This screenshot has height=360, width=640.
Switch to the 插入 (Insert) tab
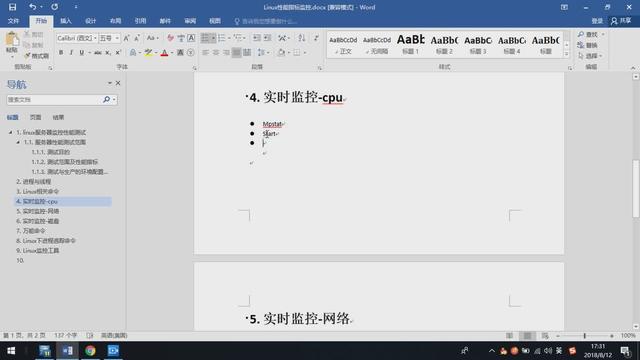click(66, 21)
